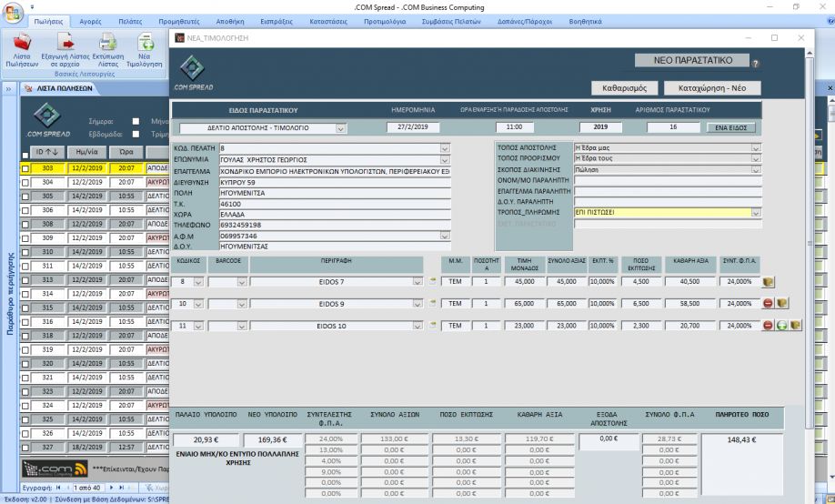Image resolution: width=835 pixels, height=504 pixels.
Task: Click the ΕΞΟΔΑ ΑΠΟΣΤΟΛΗΣ amount field
Action: 609,440
